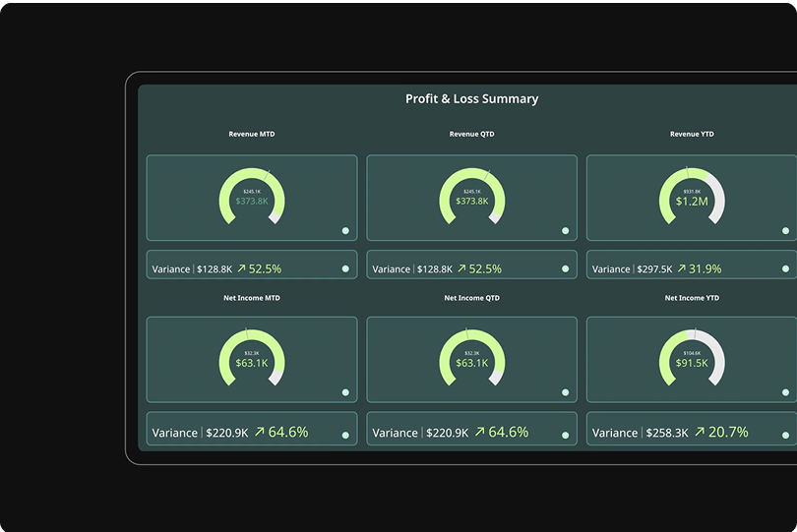797x532 pixels.
Task: Click the 31.9% variance percentage
Action: (x=705, y=268)
